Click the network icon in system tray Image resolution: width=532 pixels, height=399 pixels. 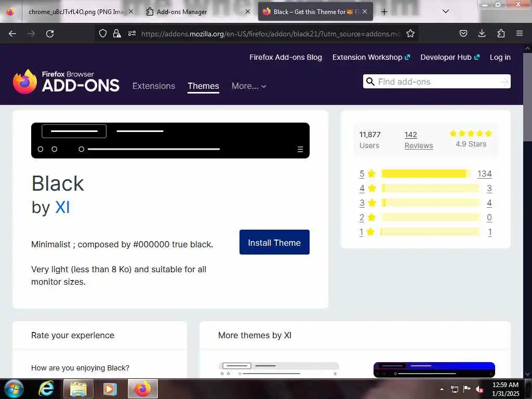tap(455, 389)
